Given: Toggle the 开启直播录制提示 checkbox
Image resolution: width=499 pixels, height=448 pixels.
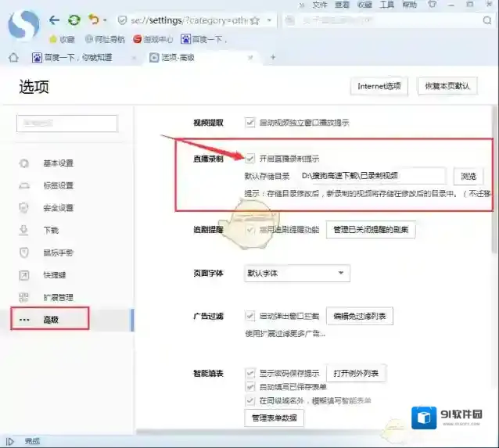Looking at the screenshot, I should point(250,158).
